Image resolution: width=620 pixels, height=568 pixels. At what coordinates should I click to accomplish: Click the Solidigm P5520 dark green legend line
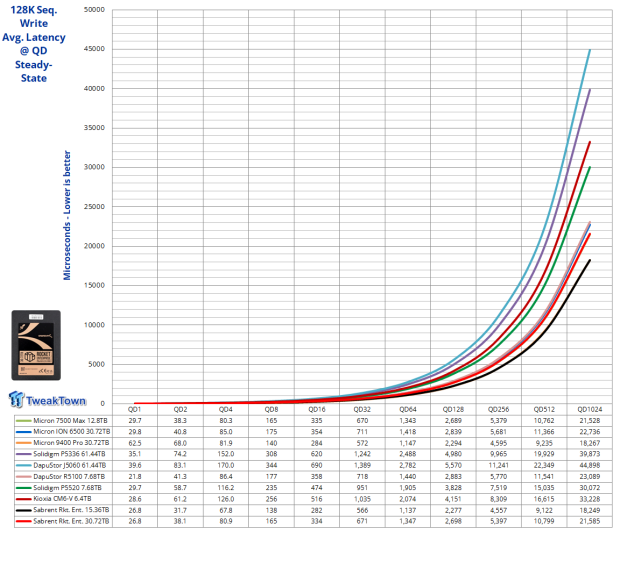pos(23,488)
